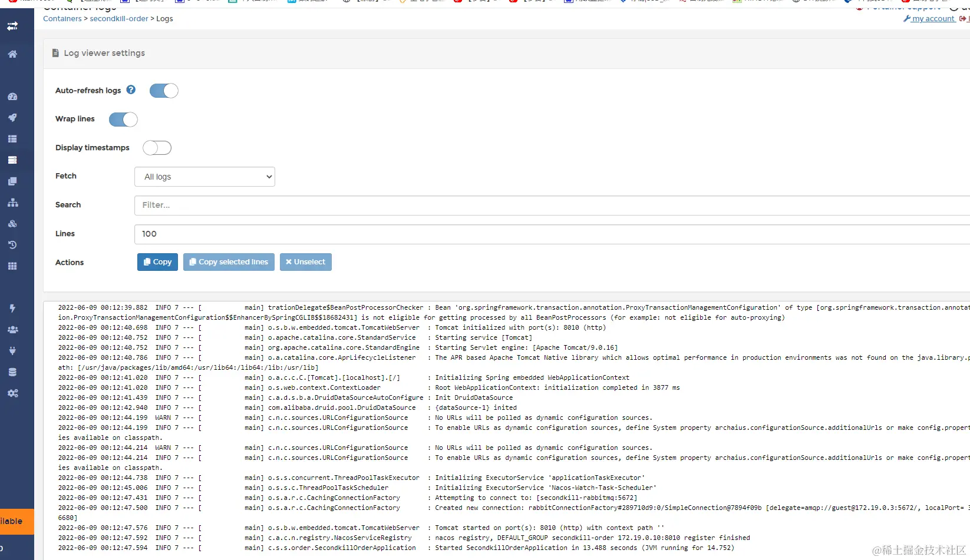Screen dimensions: 970x560
Task: Focus the Search filter input field
Action: 552,206
